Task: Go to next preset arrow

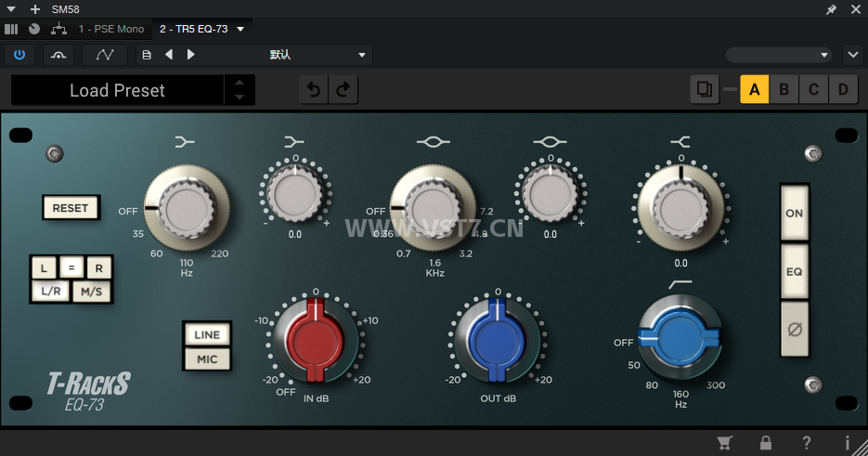Action: (x=191, y=55)
